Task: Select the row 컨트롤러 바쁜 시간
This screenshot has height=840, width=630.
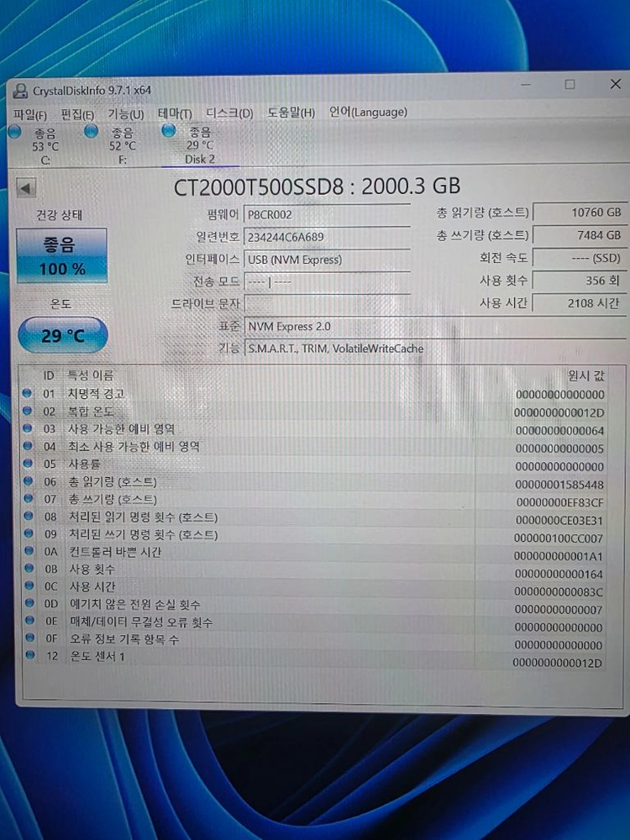Action: [x=315, y=553]
